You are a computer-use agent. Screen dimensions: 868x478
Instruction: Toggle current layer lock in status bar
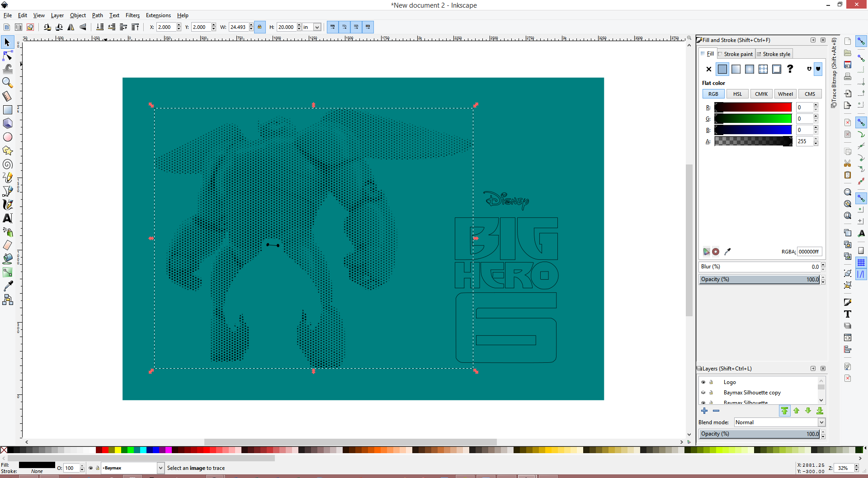(97, 468)
